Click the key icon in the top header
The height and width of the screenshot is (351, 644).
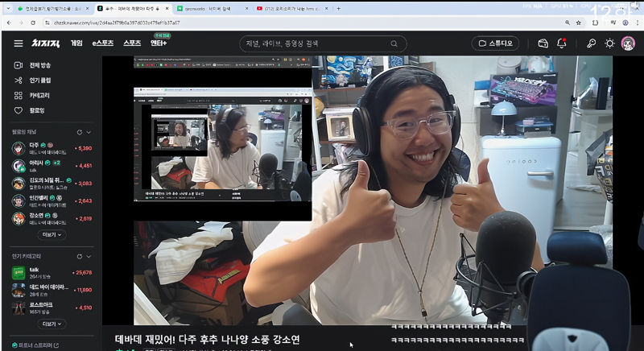click(x=591, y=43)
